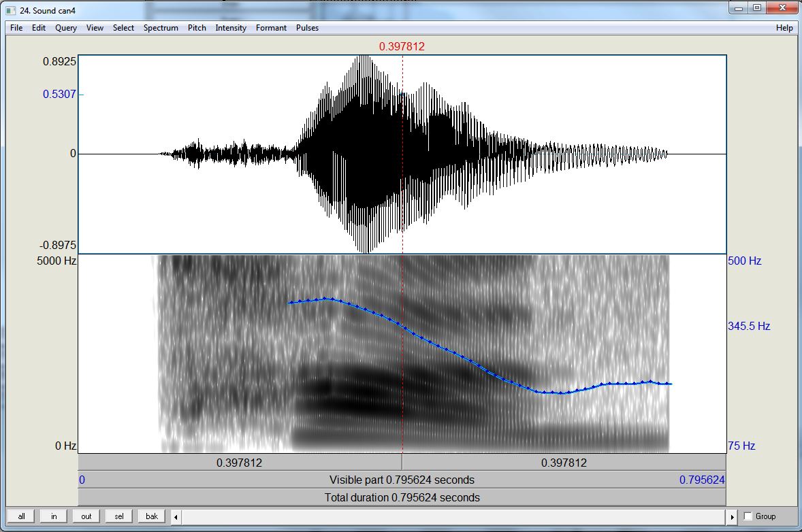Click the 345.5 Hz pitch value label
Viewport: 802px width, 532px height.
pos(749,326)
